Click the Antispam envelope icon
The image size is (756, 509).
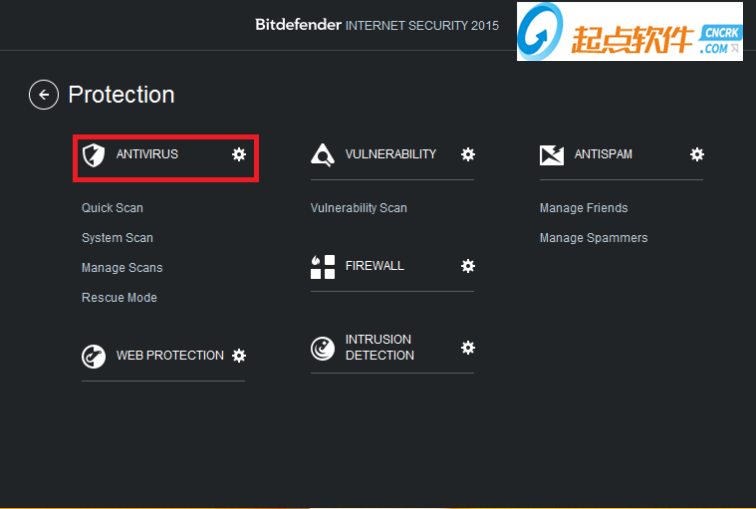click(552, 155)
